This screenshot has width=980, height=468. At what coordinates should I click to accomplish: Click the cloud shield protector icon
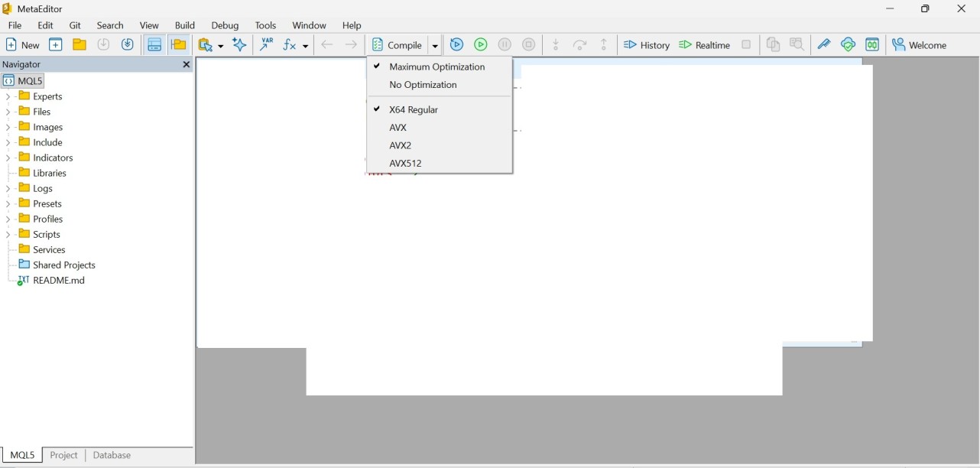(849, 45)
